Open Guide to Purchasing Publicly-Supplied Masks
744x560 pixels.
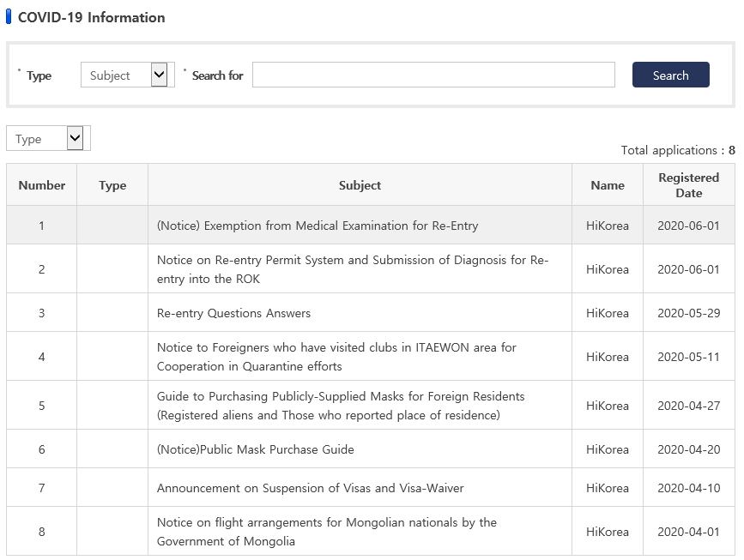[341, 406]
